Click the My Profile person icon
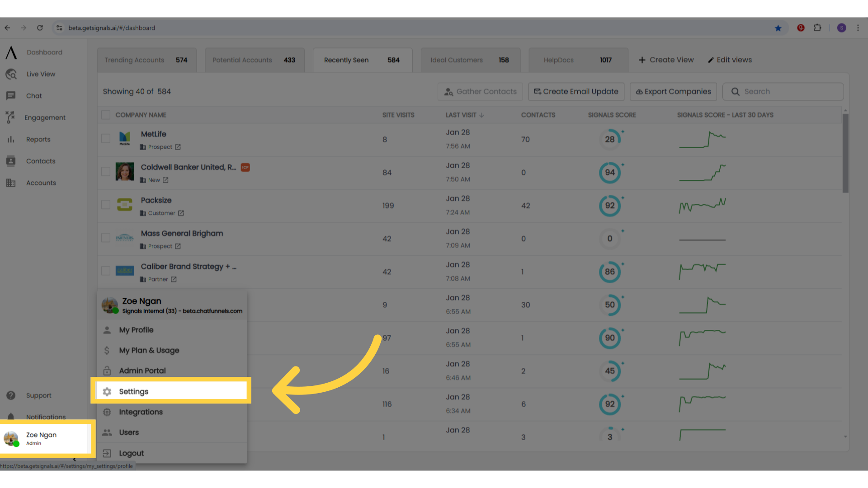The width and height of the screenshot is (868, 488). (x=107, y=330)
